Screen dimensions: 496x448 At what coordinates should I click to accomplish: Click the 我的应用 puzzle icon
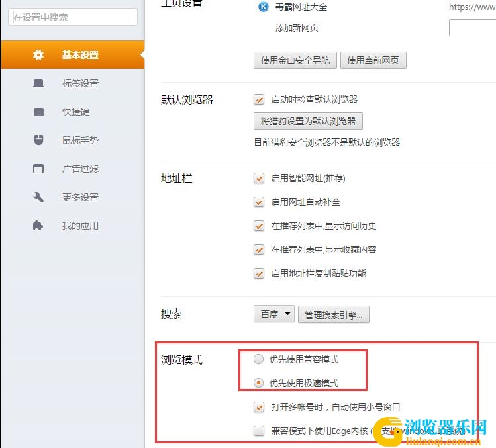point(38,226)
